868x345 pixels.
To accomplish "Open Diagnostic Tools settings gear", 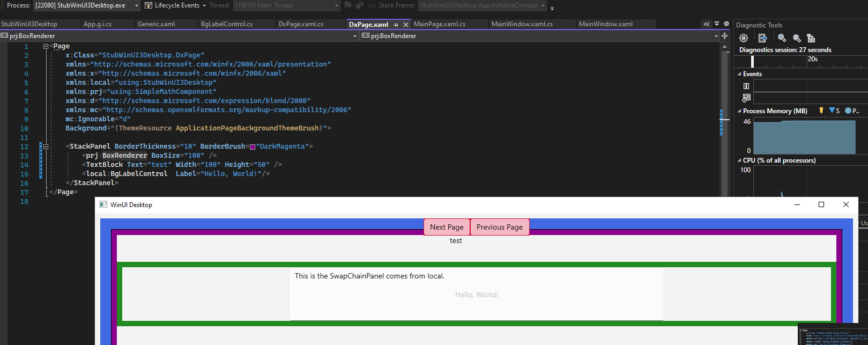I will 743,38.
